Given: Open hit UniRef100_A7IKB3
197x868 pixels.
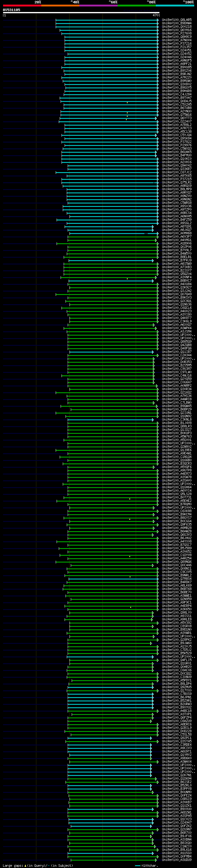Looking at the screenshot, I should tap(176, 267).
